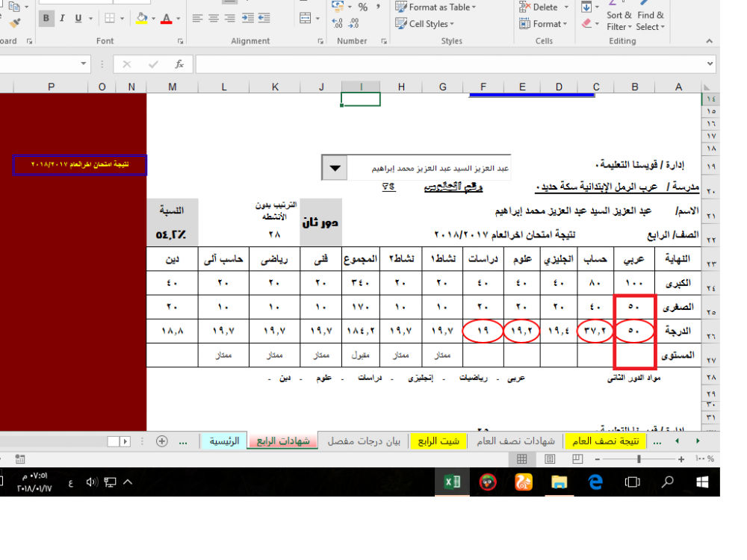This screenshot has height=560, width=747.
Task: Switch to Normal view
Action: [x=521, y=459]
